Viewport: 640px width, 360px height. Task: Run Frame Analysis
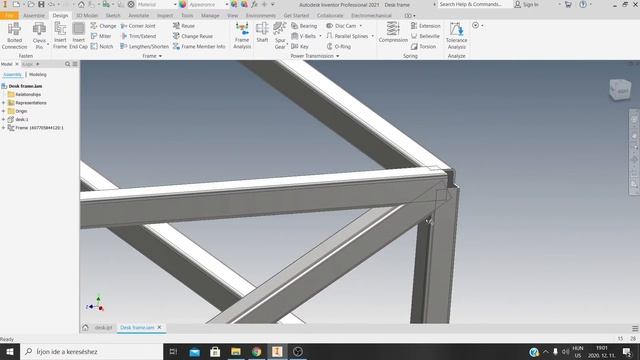pyautogui.click(x=242, y=36)
